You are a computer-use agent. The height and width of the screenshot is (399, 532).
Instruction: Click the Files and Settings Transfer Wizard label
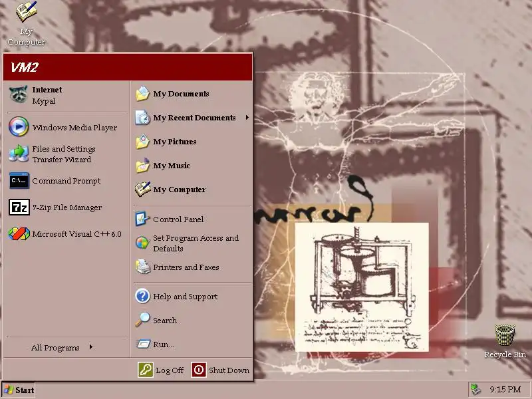tap(64, 154)
